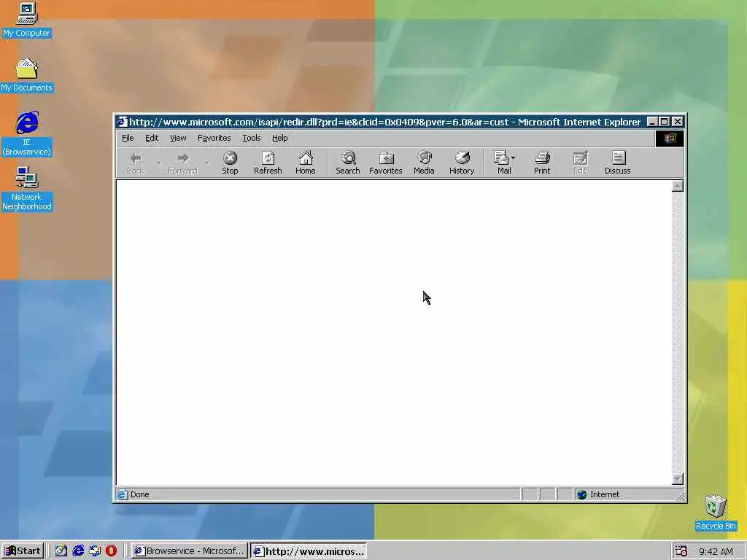Open Forward history dropdown arrow

(206, 163)
